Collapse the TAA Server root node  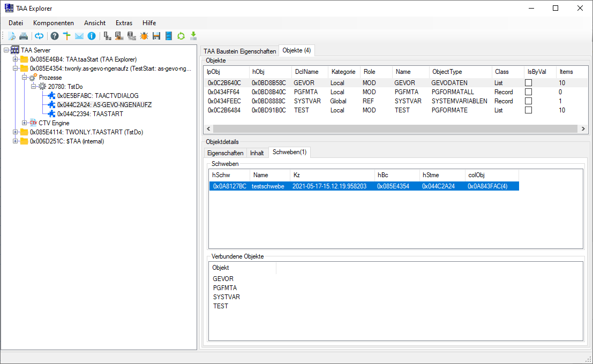[x=6, y=50]
